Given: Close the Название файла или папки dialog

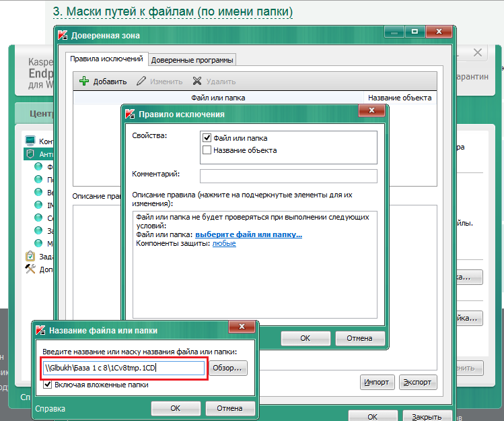Looking at the screenshot, I should coord(242,327).
